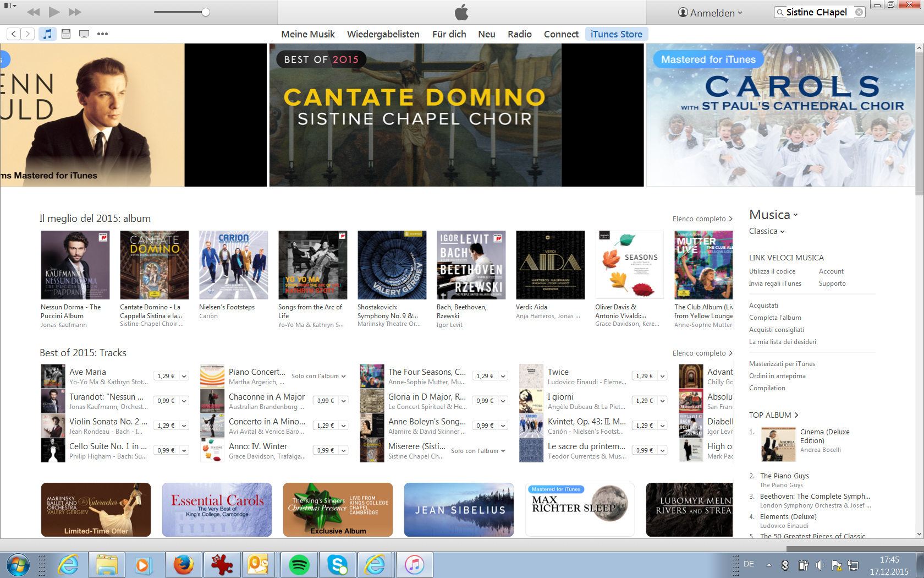Click the search field containing Sistine CHapel
Screen dimensions: 924x578
[819, 12]
